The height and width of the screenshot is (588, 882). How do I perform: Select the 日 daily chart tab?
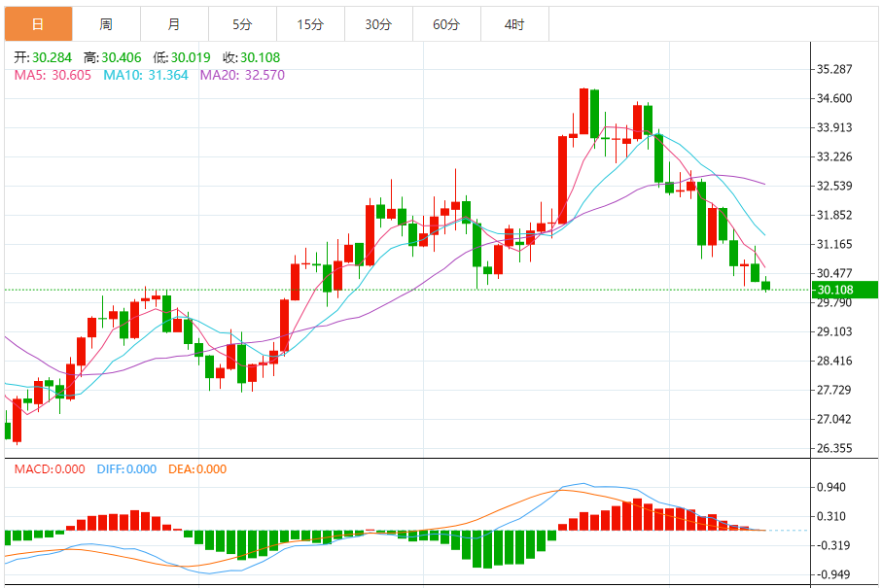(38, 24)
